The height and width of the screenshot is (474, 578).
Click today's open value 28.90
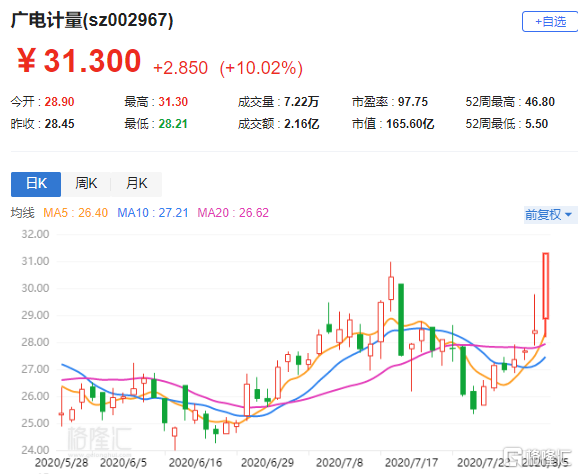(x=59, y=102)
